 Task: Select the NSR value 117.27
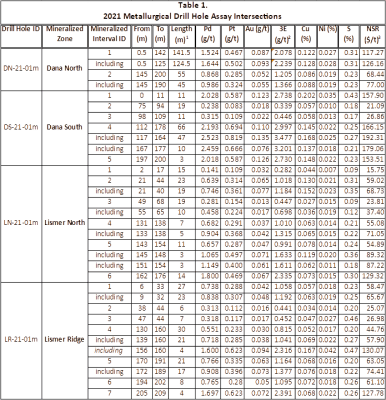click(373, 53)
